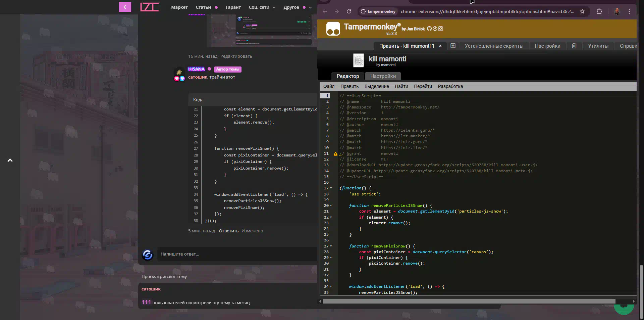
Task: Click 'Изменено' under HISANA's post
Action: point(252,231)
